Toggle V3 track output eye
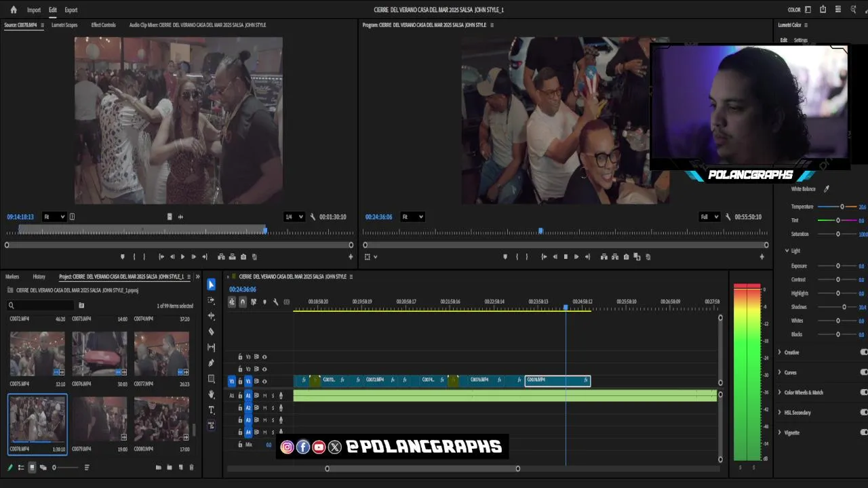Image resolution: width=868 pixels, height=488 pixels. coord(264,357)
